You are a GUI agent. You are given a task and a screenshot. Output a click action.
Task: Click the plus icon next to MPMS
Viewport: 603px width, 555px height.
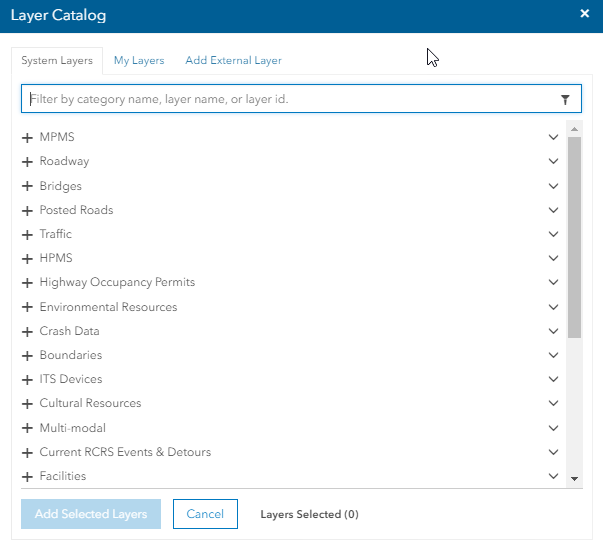tap(27, 138)
